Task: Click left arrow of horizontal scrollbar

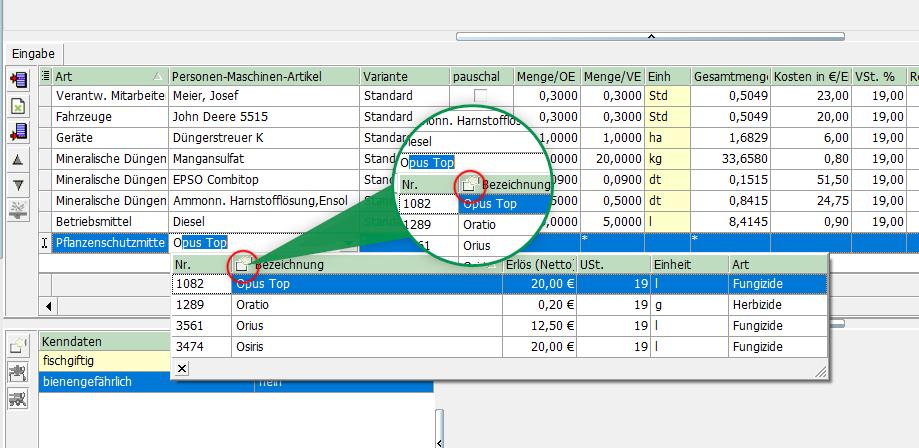Action: 48,303
